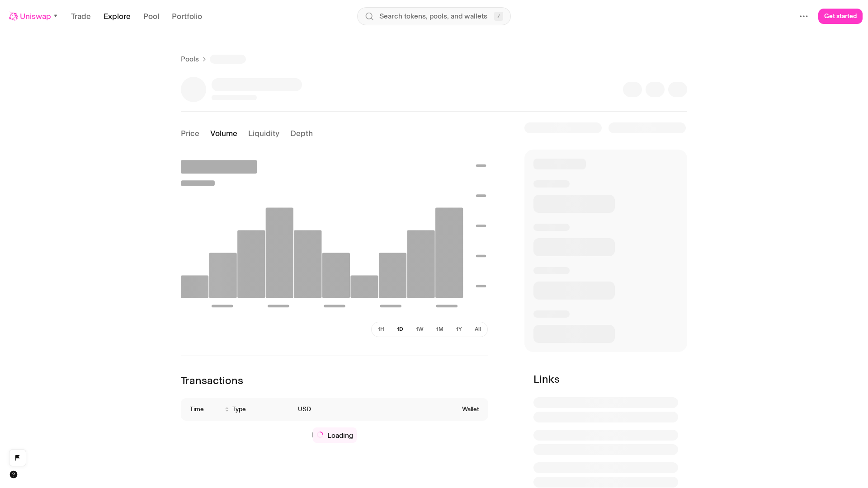This screenshot has width=868, height=488.
Task: Open the Portfolio navigation item
Action: pyautogui.click(x=187, y=16)
